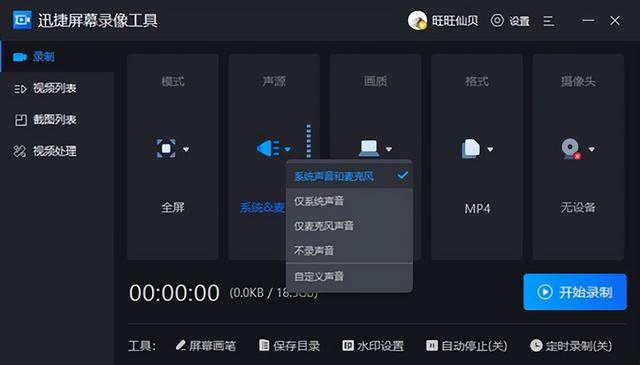Screen dimensions: 640x365
Task: Click the 开始录制 button
Action: click(575, 292)
